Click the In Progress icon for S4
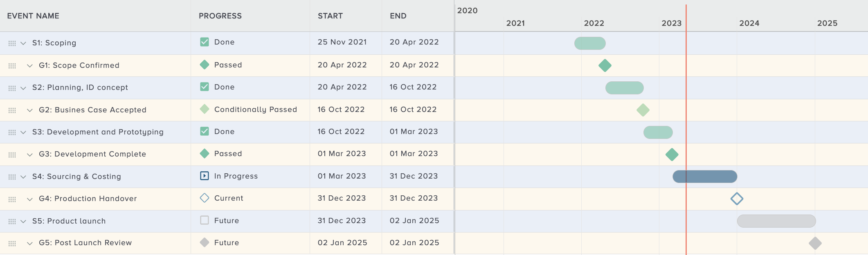This screenshot has height=255, width=868. [205, 176]
